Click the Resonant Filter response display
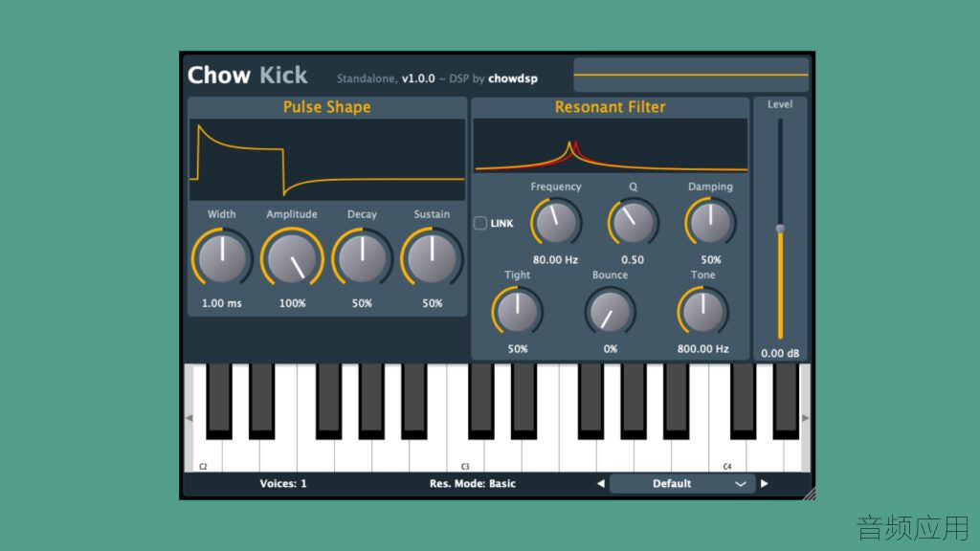 coord(610,145)
